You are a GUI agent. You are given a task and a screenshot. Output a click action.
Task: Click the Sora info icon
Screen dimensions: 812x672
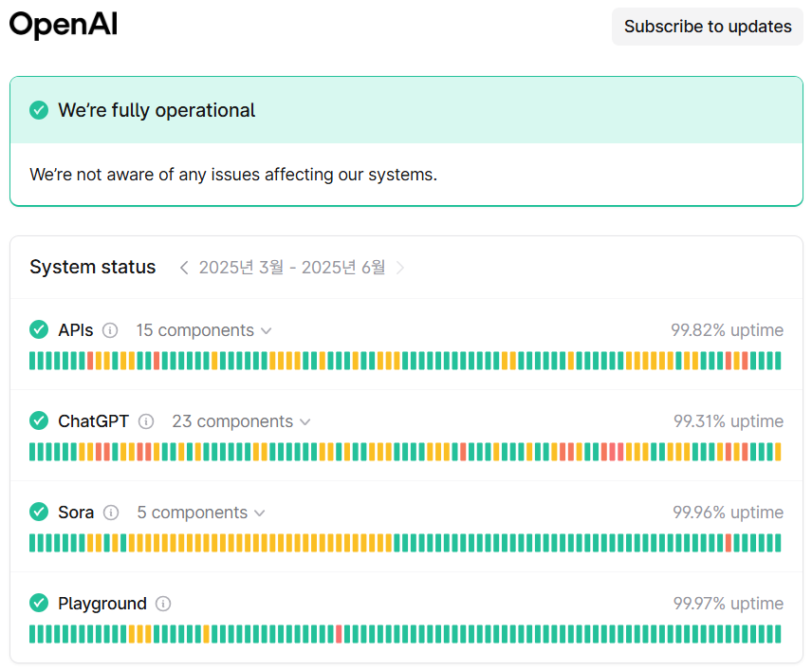pos(111,513)
